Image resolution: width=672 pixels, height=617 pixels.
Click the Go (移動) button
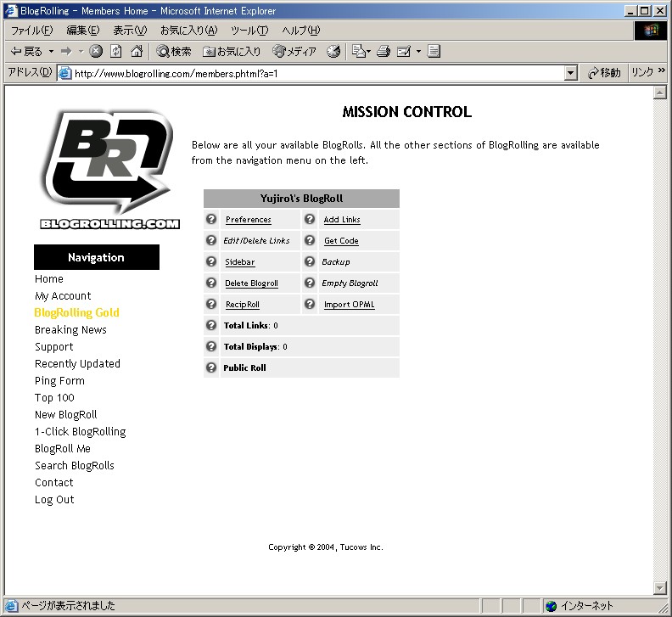(603, 73)
